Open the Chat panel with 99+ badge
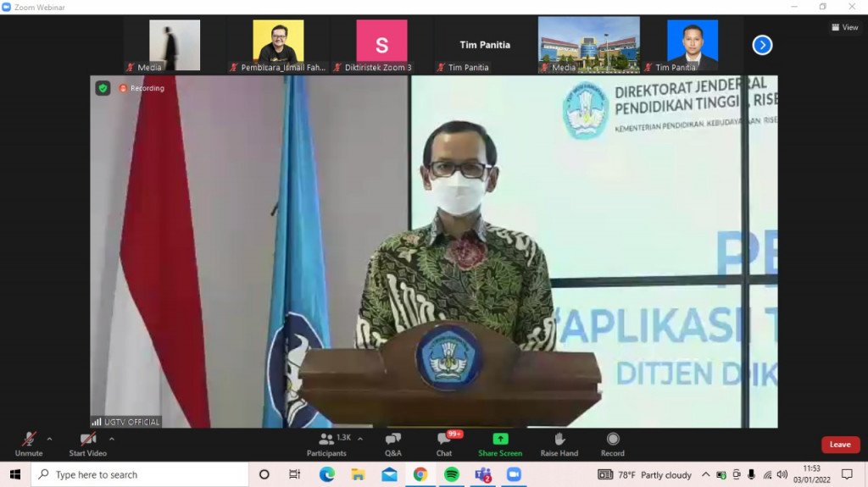 pyautogui.click(x=444, y=445)
